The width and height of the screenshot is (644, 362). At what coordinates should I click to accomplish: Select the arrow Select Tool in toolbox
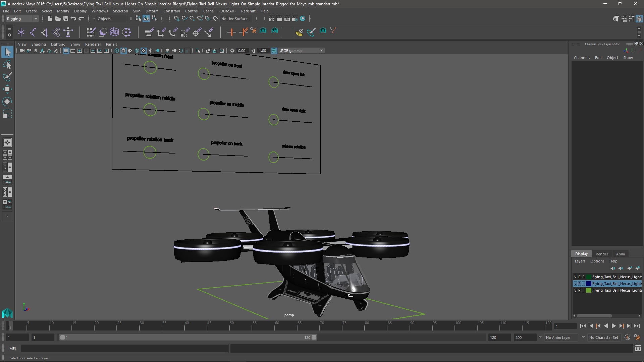coord(7,52)
